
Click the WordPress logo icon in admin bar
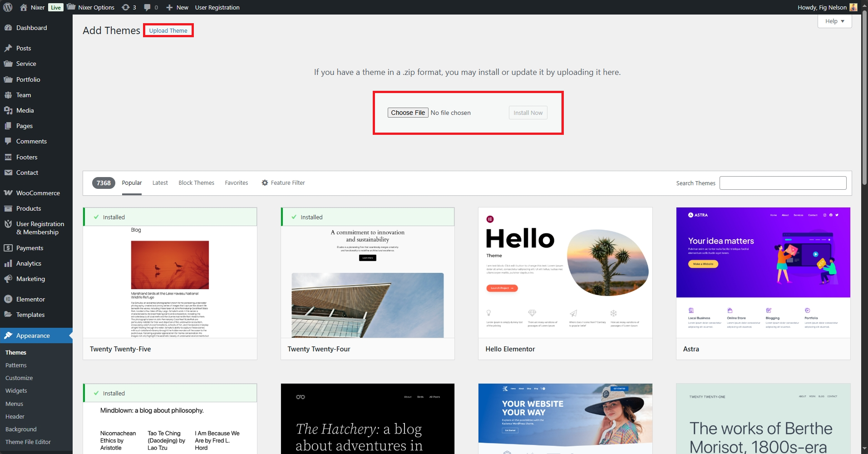point(8,7)
